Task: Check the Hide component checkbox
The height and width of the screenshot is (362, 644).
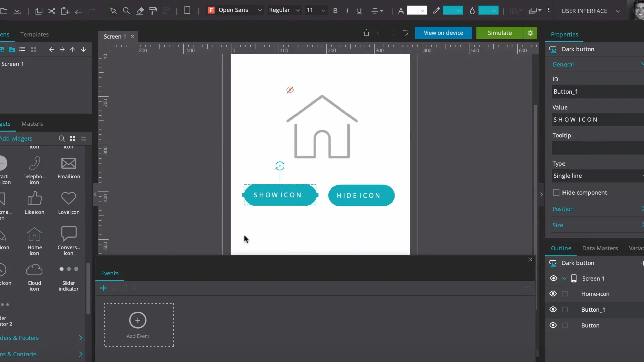Action: pos(556,193)
